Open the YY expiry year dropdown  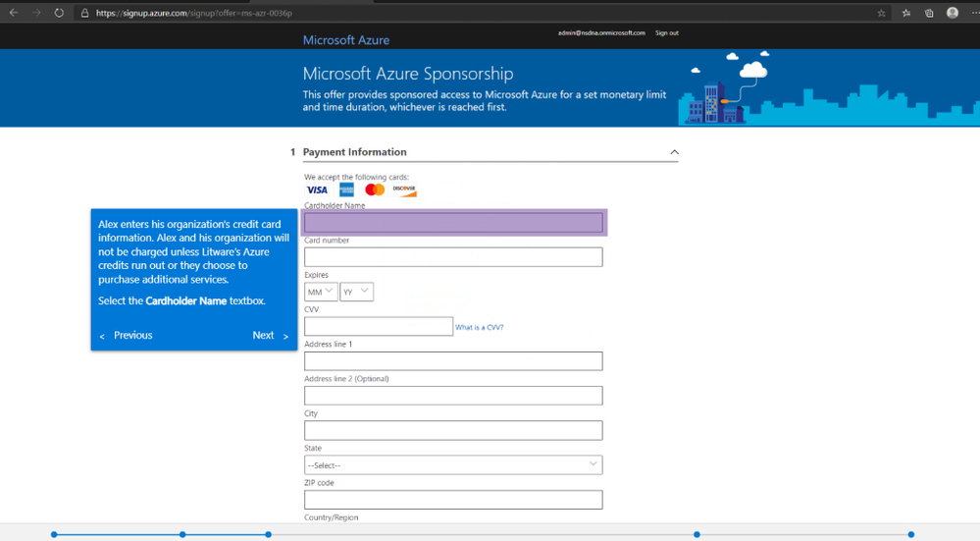357,292
